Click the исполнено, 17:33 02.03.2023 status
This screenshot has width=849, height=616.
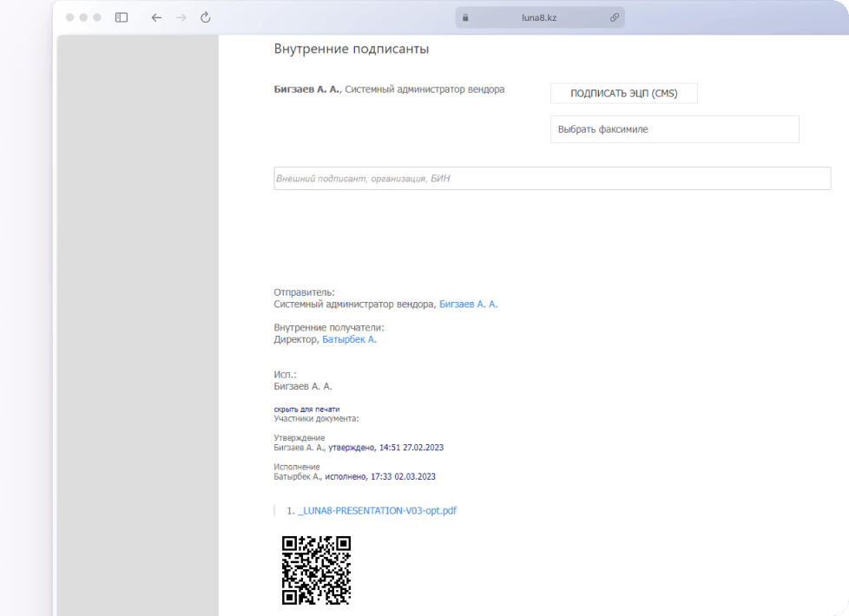click(x=381, y=476)
